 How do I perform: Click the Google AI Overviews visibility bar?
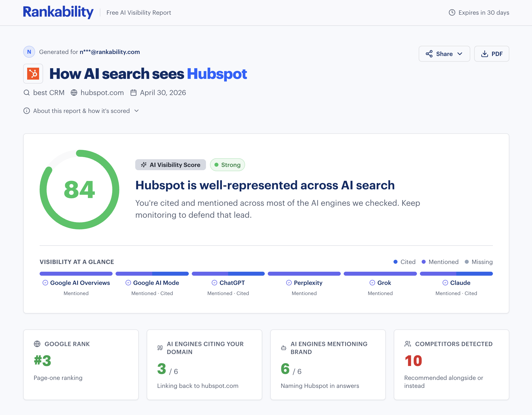tap(76, 274)
